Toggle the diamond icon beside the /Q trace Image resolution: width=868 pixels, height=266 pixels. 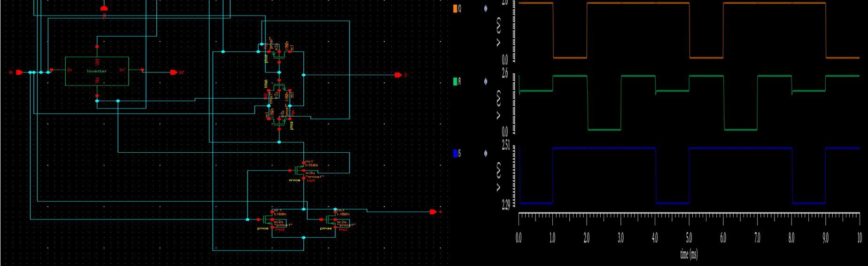(x=486, y=8)
